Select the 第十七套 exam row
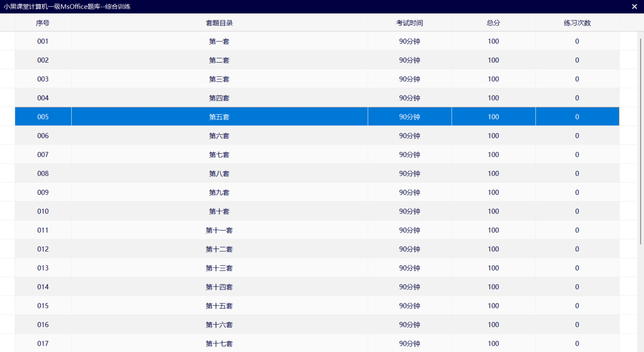644x352 pixels. click(x=219, y=344)
